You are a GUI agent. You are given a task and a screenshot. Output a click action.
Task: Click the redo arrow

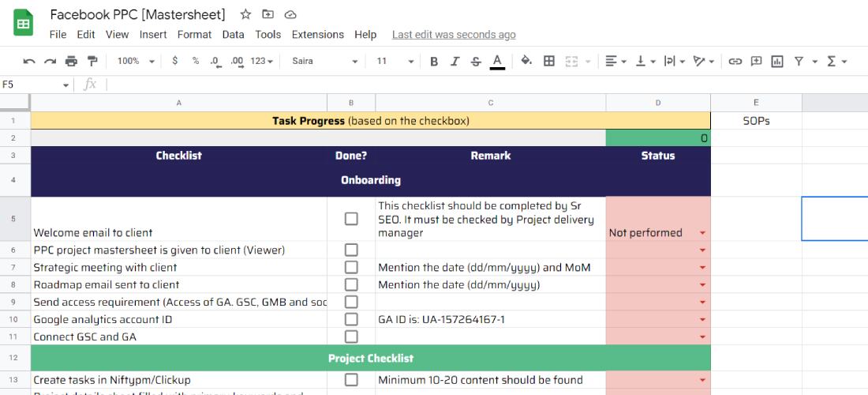click(51, 62)
